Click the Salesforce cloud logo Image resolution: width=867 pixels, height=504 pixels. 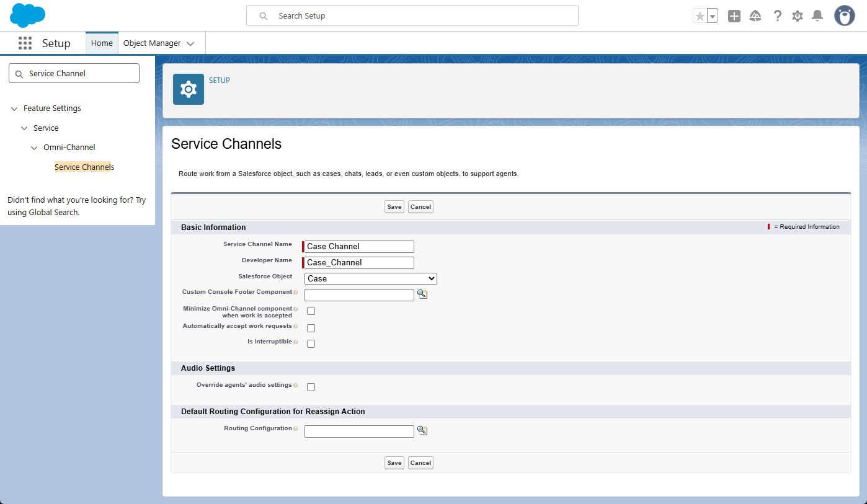tap(28, 15)
